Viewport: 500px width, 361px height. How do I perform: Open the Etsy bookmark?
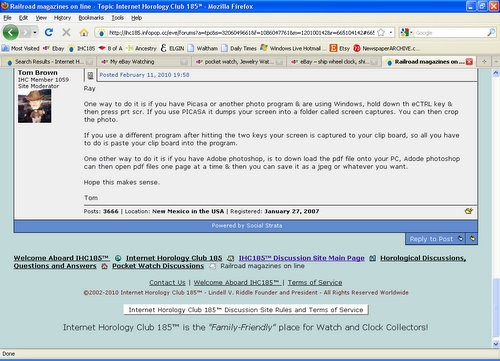340,48
